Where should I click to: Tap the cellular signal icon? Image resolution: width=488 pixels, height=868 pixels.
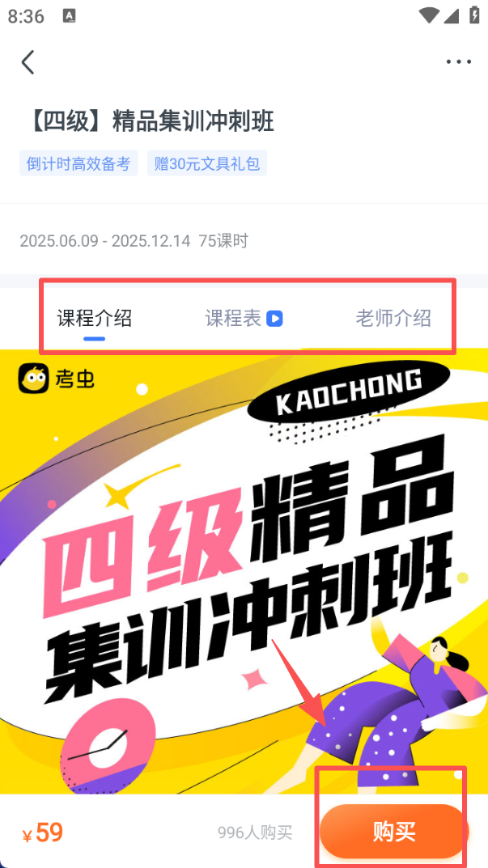[x=451, y=16]
